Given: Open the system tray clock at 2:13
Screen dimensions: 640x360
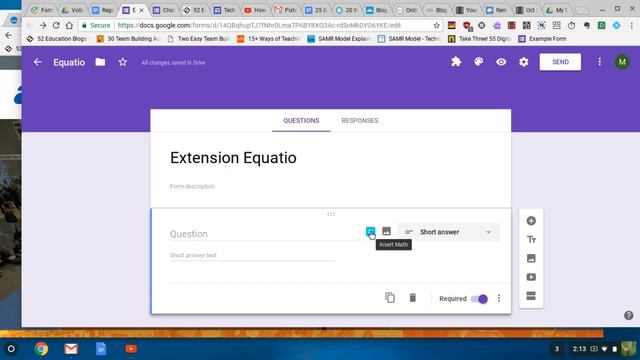Looking at the screenshot, I should [579, 349].
